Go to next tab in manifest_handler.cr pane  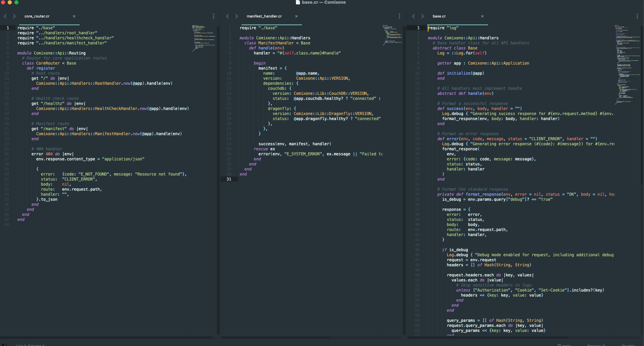pos(237,16)
